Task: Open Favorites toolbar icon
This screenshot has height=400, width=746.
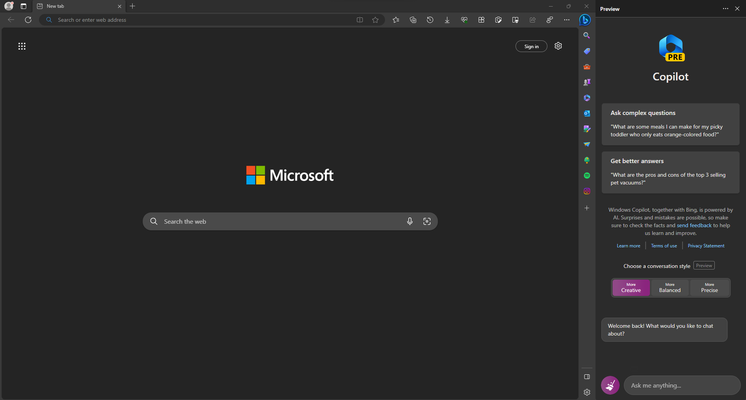Action: pos(396,20)
